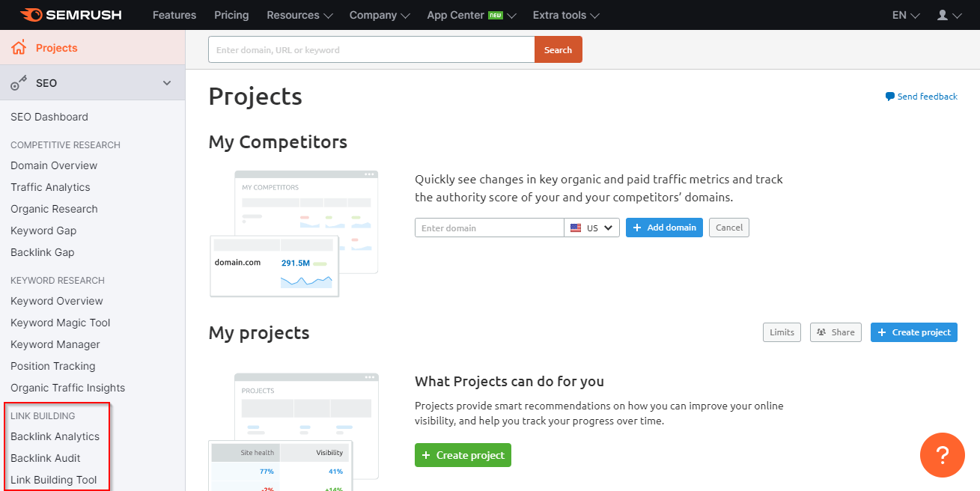Open the orange help question-mark button
Image resolution: width=980 pixels, height=491 pixels.
pos(943,455)
